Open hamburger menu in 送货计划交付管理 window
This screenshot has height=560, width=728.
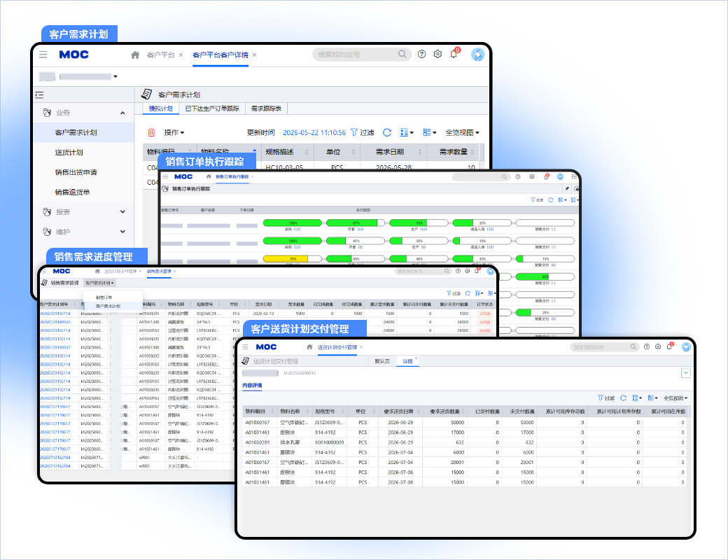pos(245,347)
